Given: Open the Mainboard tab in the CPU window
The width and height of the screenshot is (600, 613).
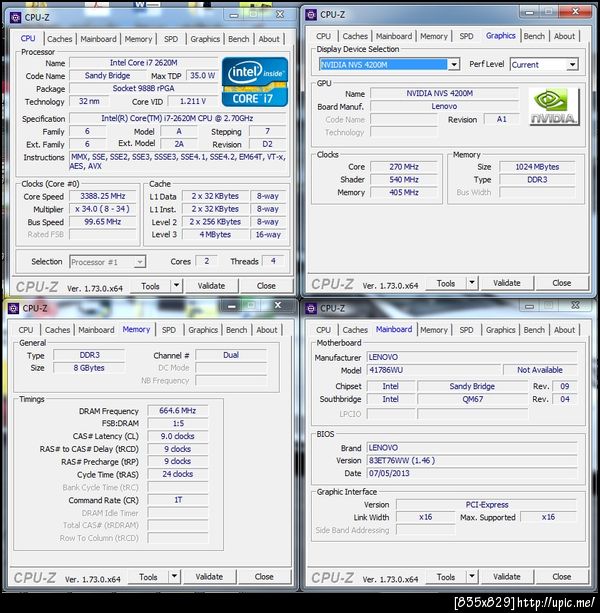Looking at the screenshot, I should (x=98, y=39).
